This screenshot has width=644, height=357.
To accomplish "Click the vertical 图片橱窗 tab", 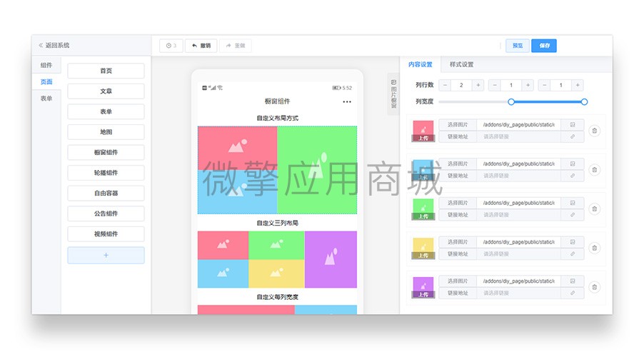I will click(x=393, y=94).
